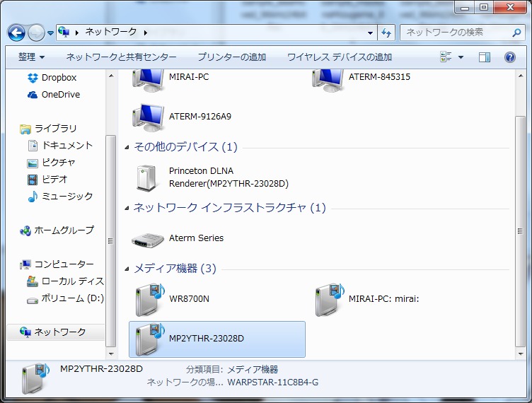Click MP2YTHR-23028D name in details pane
The image size is (532, 403).
(101, 369)
